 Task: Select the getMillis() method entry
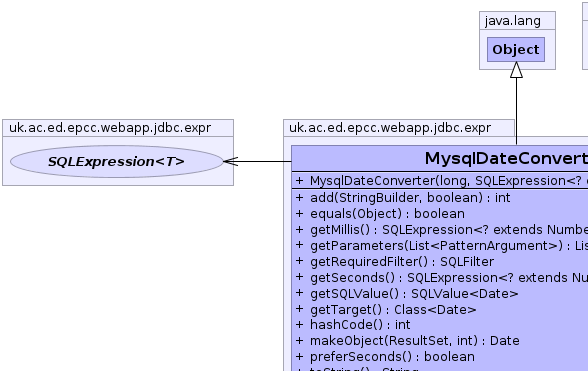(x=441, y=230)
